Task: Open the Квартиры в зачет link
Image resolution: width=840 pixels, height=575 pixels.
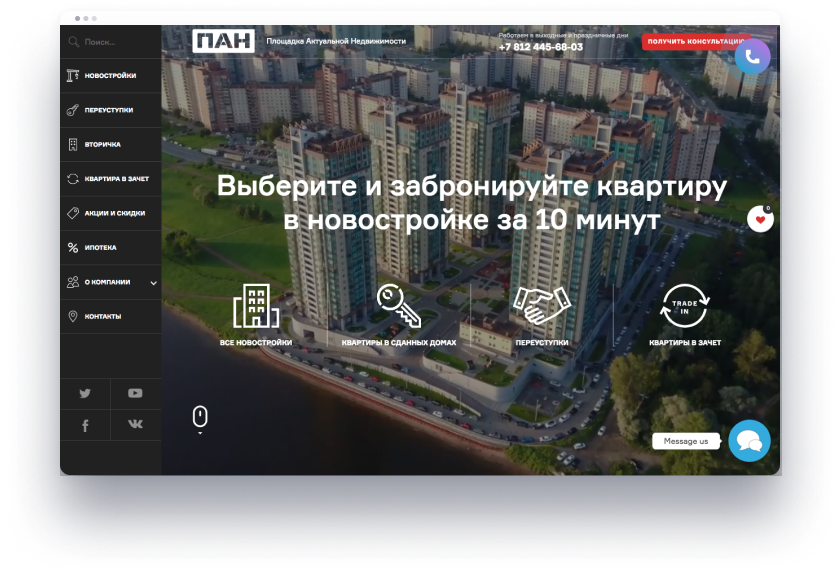Action: tap(685, 342)
